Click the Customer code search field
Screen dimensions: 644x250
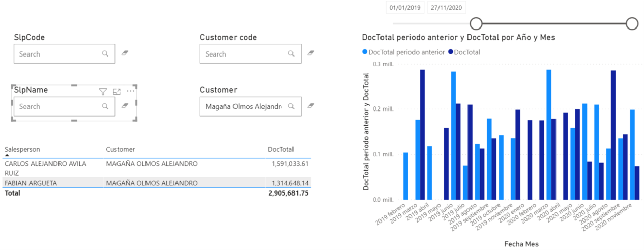(x=250, y=53)
